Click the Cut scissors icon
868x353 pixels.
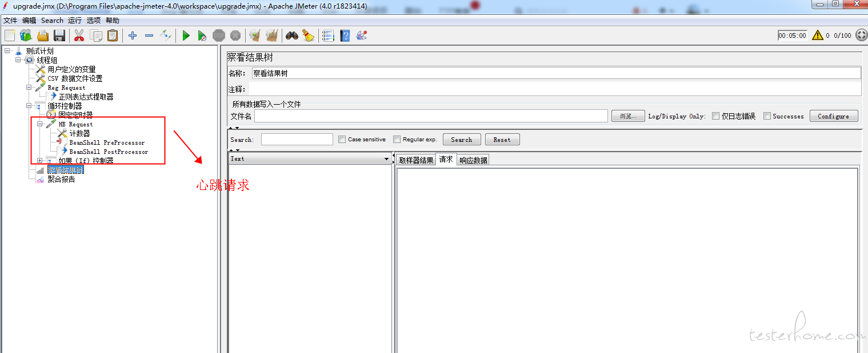[x=79, y=35]
